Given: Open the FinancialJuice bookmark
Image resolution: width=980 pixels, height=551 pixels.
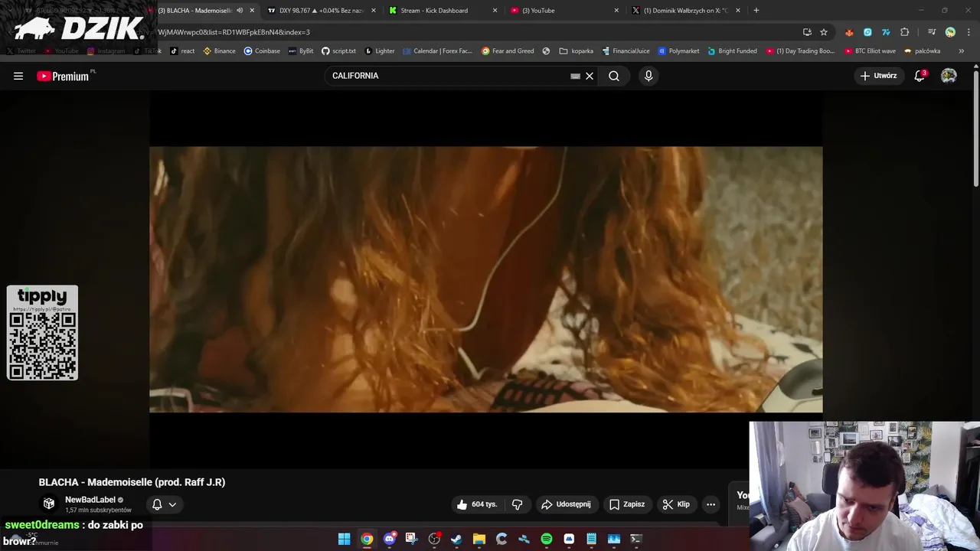Looking at the screenshot, I should tap(626, 51).
